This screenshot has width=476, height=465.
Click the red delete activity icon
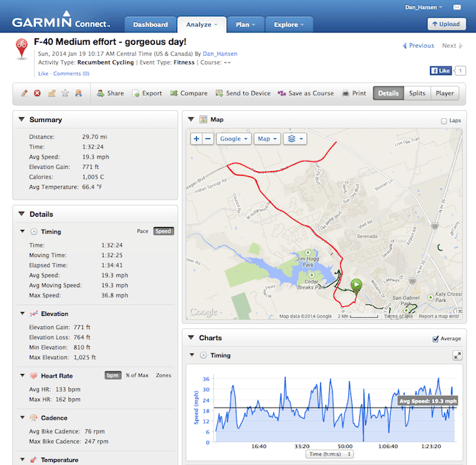pyautogui.click(x=37, y=93)
